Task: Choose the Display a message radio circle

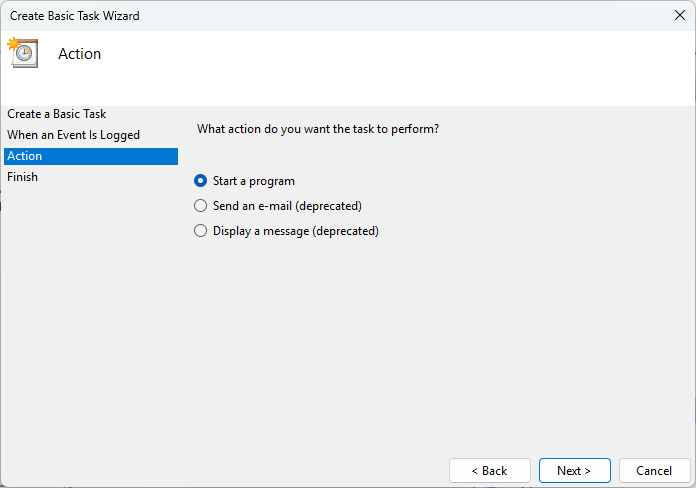Action: point(200,231)
